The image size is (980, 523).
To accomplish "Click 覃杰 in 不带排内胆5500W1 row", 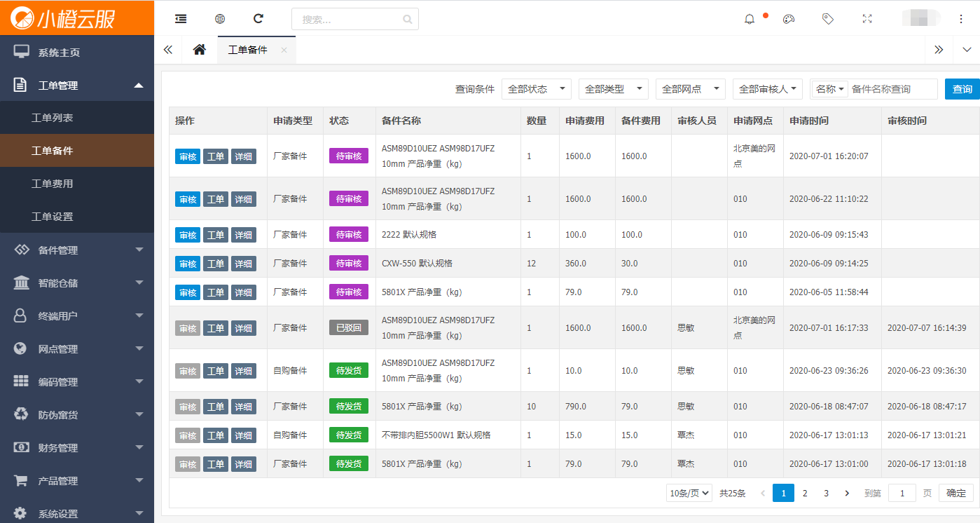I will [686, 435].
